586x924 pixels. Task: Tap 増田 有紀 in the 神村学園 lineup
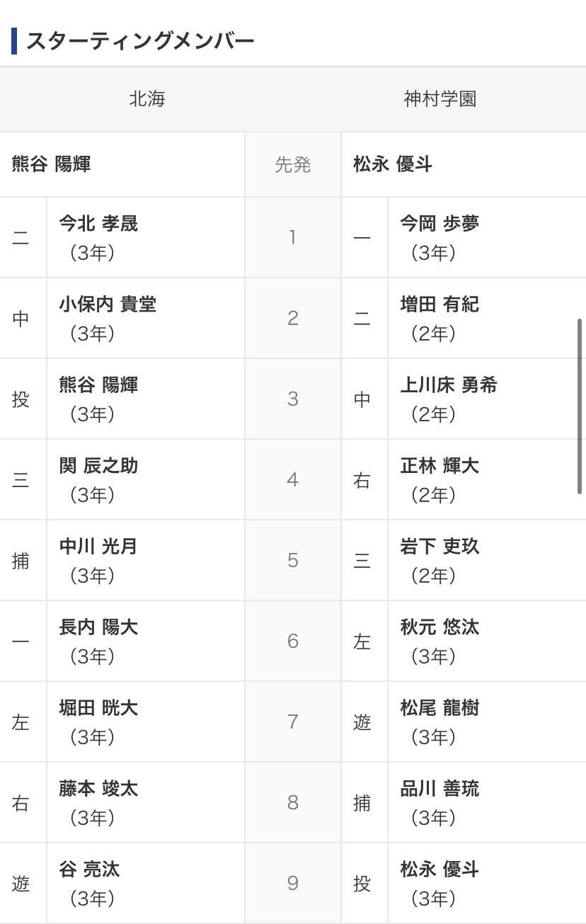pyautogui.click(x=439, y=304)
